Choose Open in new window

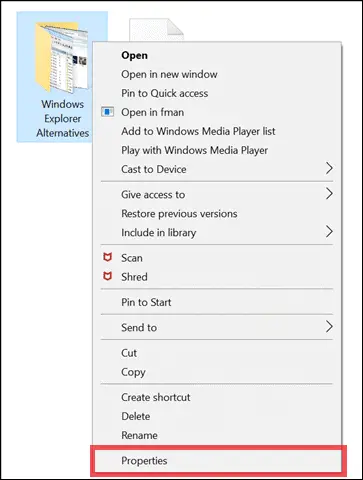click(x=217, y=74)
